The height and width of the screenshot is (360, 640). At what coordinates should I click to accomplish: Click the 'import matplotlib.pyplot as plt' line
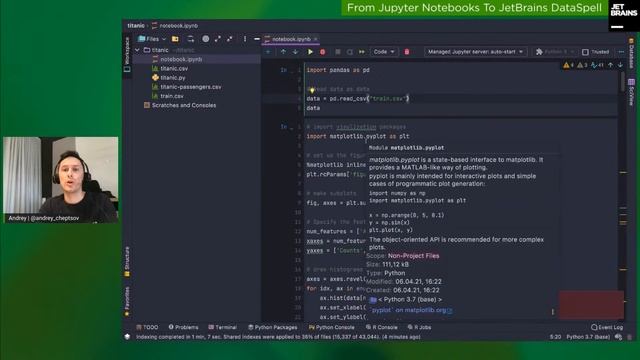pyautogui.click(x=358, y=136)
